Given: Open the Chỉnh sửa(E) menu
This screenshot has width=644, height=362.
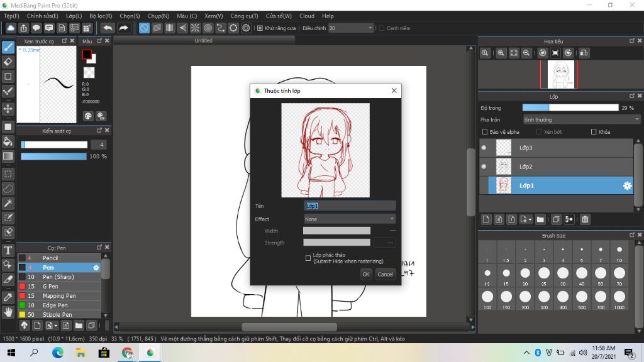Looking at the screenshot, I should click(42, 16).
